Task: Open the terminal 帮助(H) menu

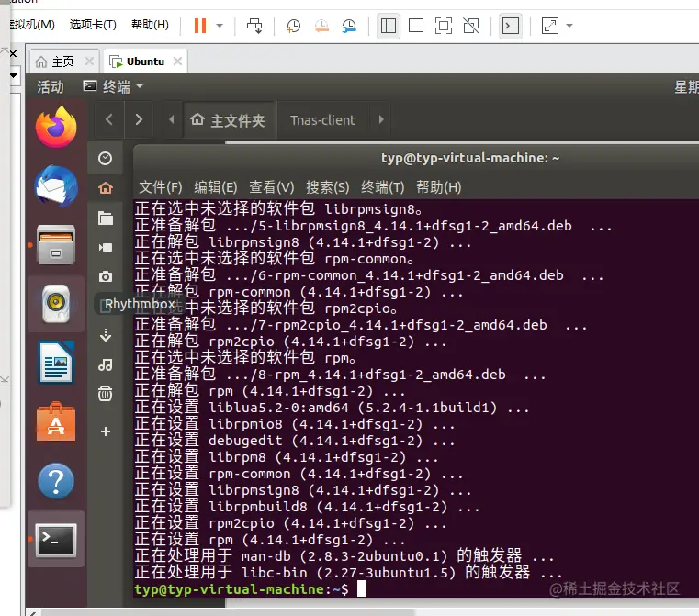Action: pos(439,187)
